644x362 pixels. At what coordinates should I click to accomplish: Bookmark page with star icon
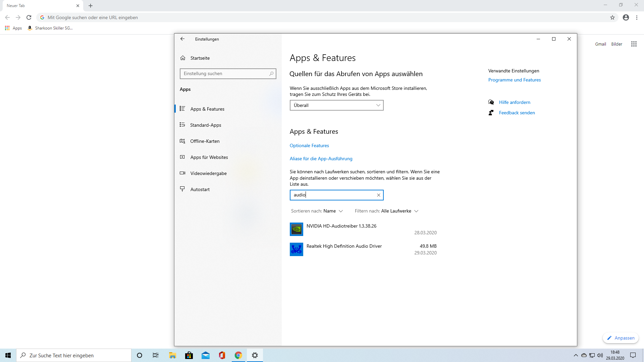[612, 17]
